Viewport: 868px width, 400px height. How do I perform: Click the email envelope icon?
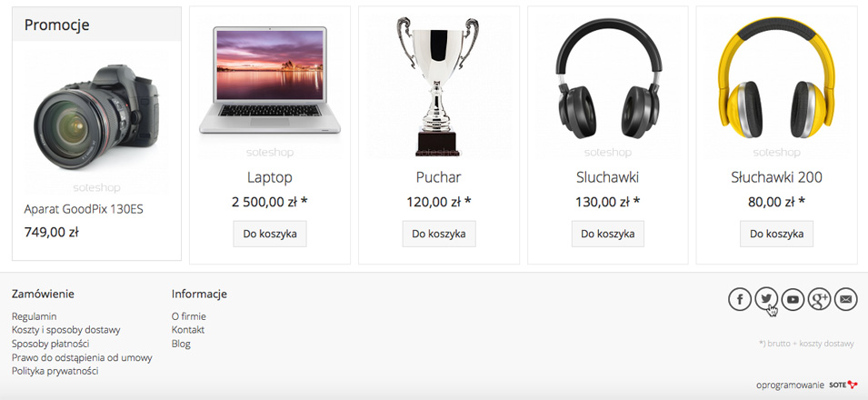coord(846,299)
